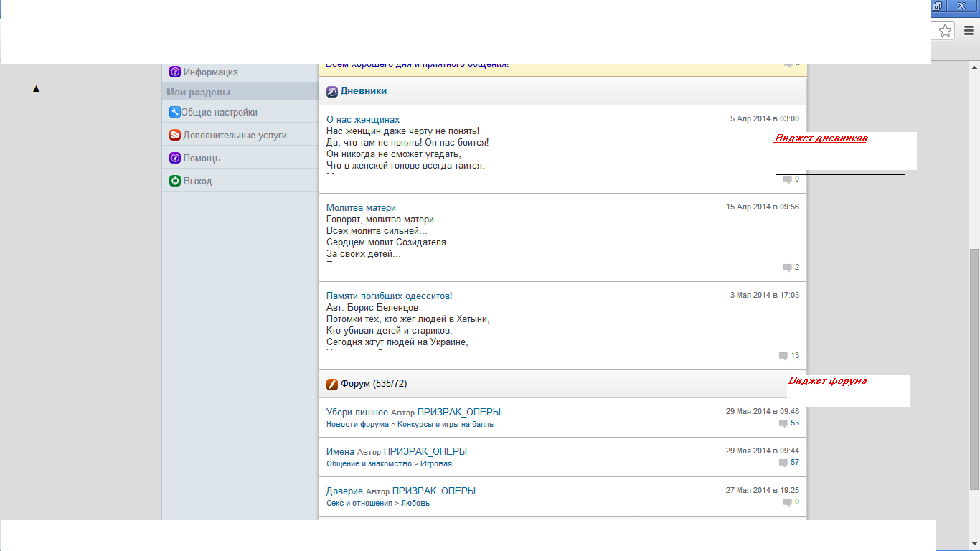Click the green Выход icon
Viewport: 980px width, 551px height.
click(174, 181)
